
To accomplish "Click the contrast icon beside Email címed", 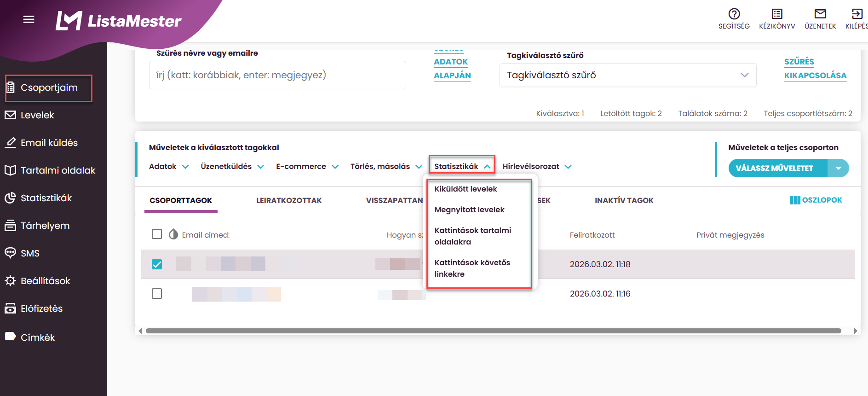I will click(x=173, y=234).
